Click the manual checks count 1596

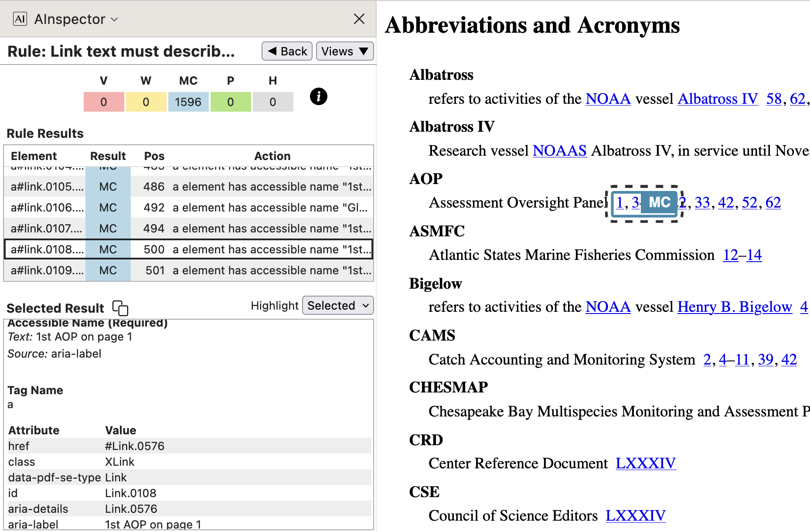(x=188, y=102)
